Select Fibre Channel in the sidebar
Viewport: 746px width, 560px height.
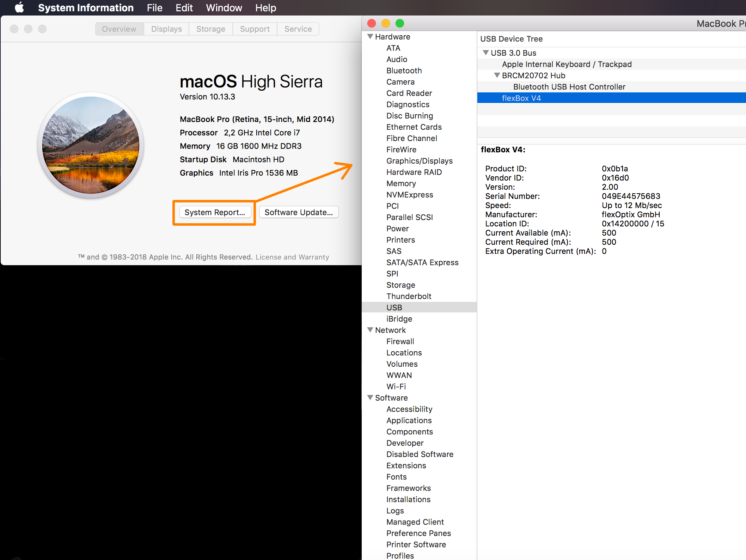pos(412,138)
